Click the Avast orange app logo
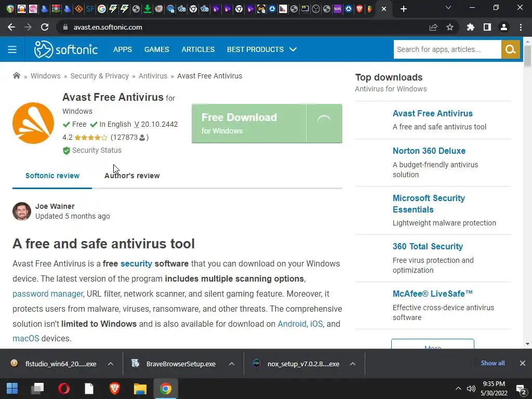Screen dimensions: 532x399 33,123
